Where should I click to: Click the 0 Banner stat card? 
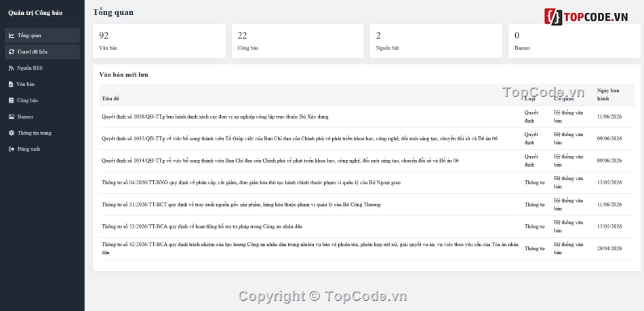coord(575,41)
